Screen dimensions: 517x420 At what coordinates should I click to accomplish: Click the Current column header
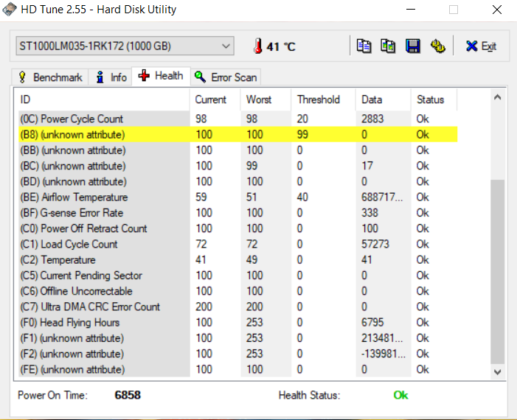[x=215, y=99]
